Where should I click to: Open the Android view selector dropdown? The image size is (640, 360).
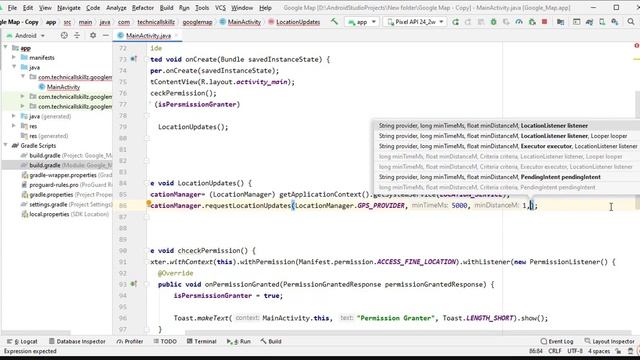pos(25,36)
